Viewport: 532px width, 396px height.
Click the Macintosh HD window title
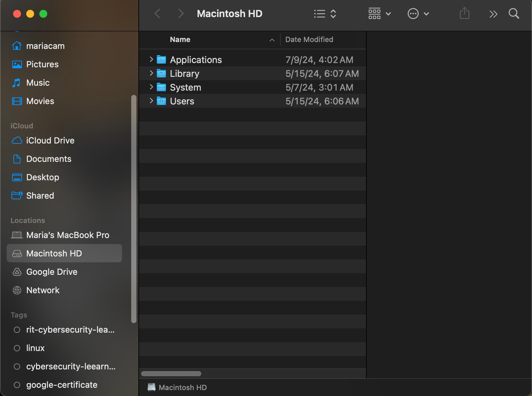pos(230,14)
